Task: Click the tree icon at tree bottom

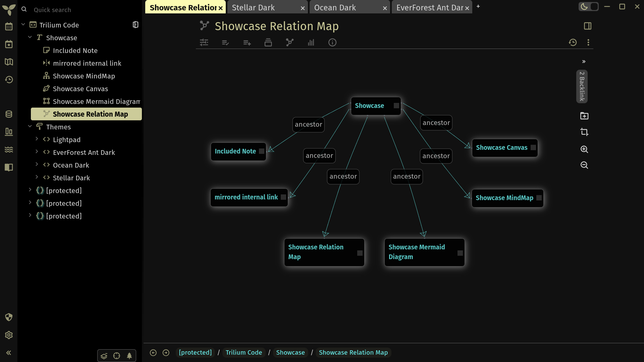Action: click(129, 356)
